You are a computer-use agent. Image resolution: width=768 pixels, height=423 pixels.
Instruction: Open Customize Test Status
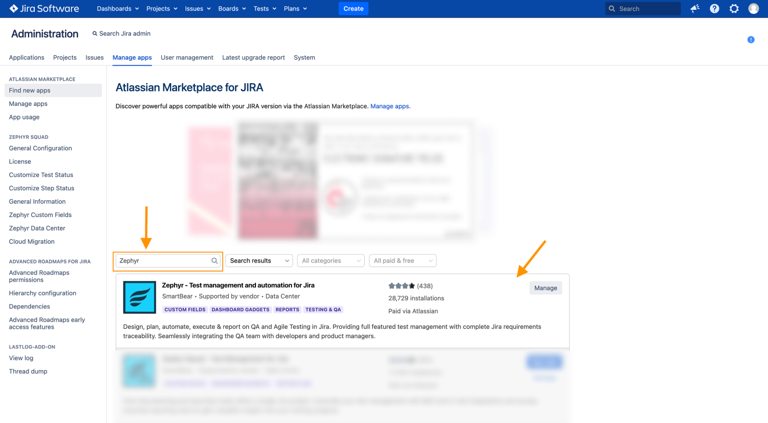pos(41,175)
